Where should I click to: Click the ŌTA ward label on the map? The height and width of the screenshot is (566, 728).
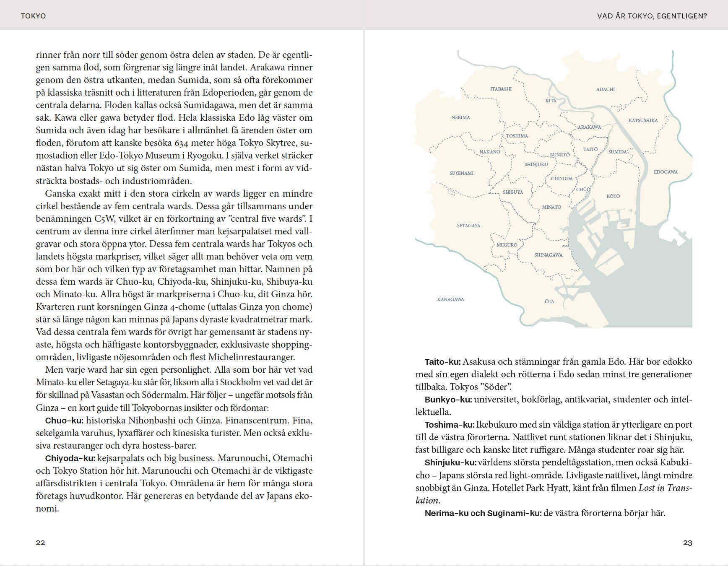point(549,301)
